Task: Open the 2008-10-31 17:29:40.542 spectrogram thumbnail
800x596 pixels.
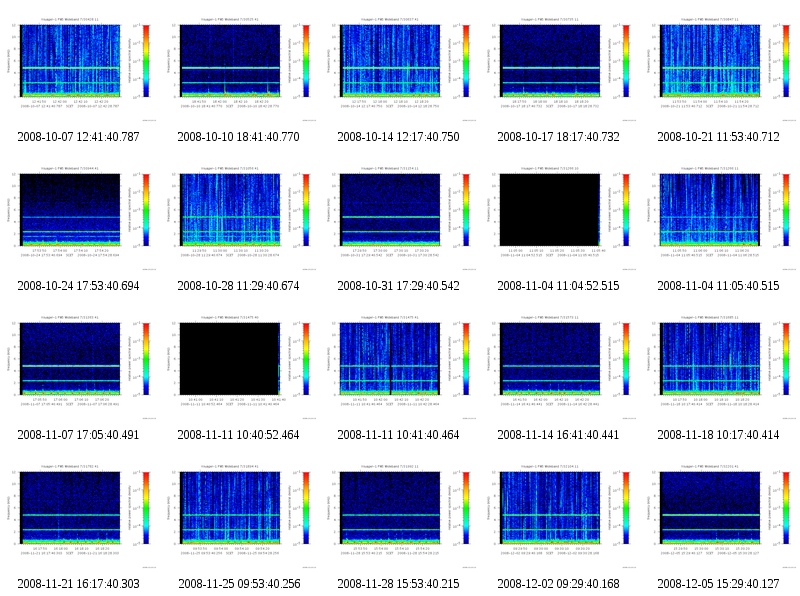Action: [x=398, y=218]
